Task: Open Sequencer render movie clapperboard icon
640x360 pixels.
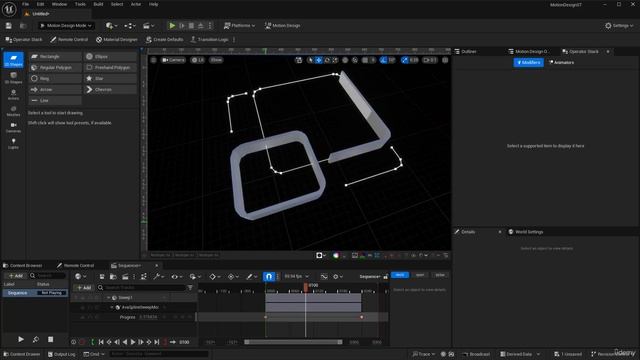Action: click(x=125, y=277)
